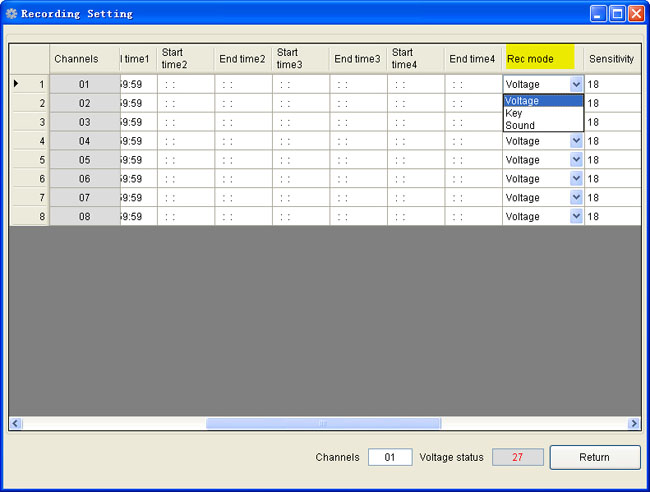Click the Channels input field showing 01

(390, 457)
